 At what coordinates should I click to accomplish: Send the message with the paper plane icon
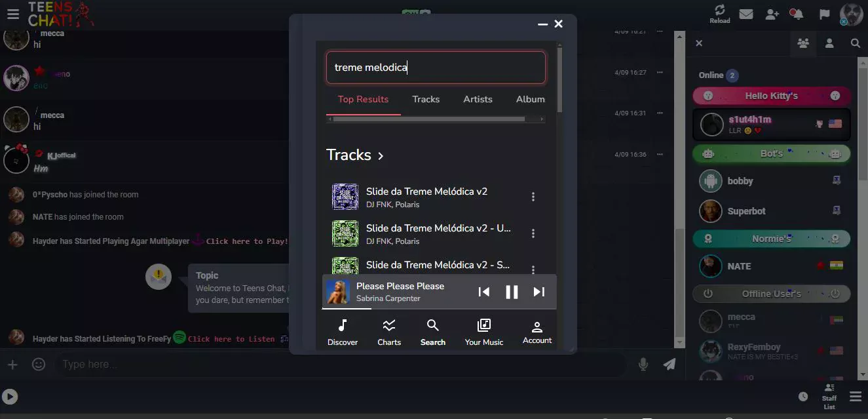click(x=669, y=364)
